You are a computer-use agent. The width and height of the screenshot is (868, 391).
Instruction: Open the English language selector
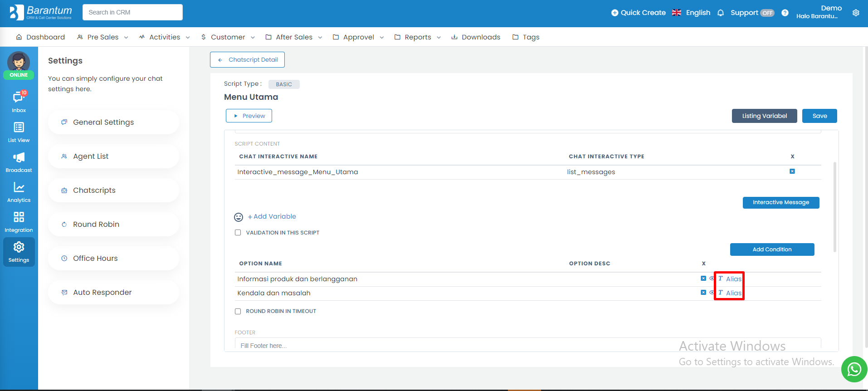pos(691,13)
